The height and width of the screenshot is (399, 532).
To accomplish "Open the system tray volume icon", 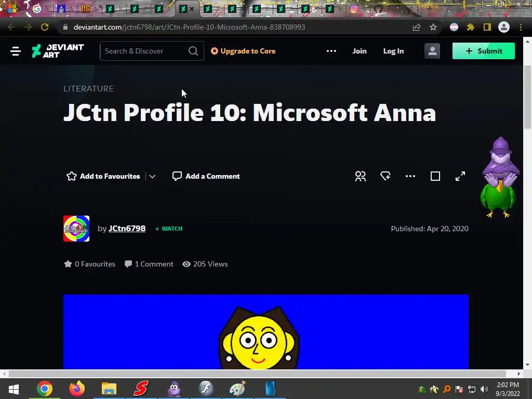I will [484, 389].
